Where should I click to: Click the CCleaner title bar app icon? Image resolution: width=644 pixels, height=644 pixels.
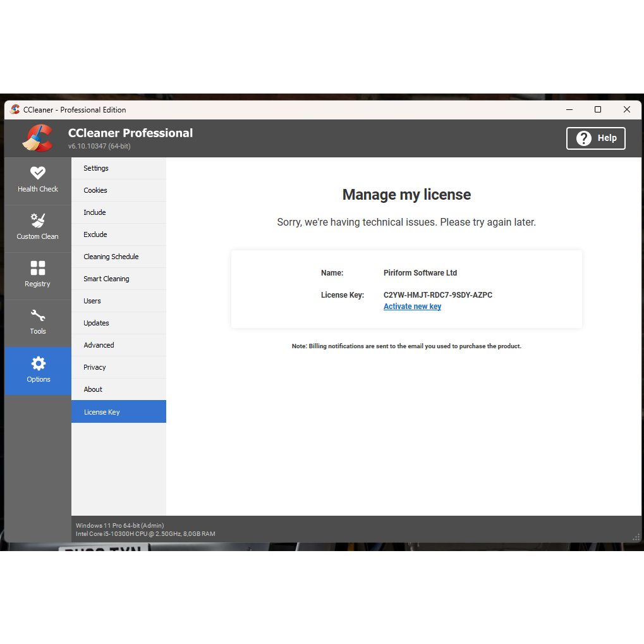(15, 109)
